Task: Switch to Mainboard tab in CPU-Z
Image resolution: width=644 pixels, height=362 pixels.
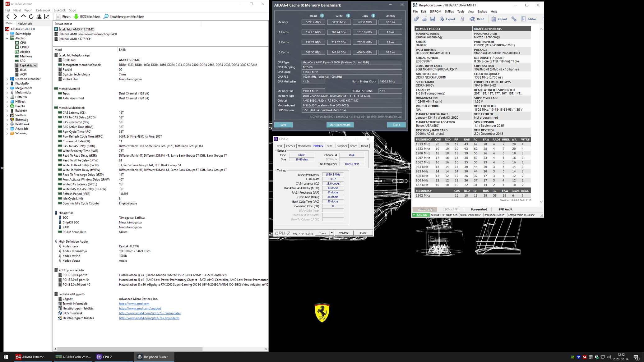Action: [304, 146]
